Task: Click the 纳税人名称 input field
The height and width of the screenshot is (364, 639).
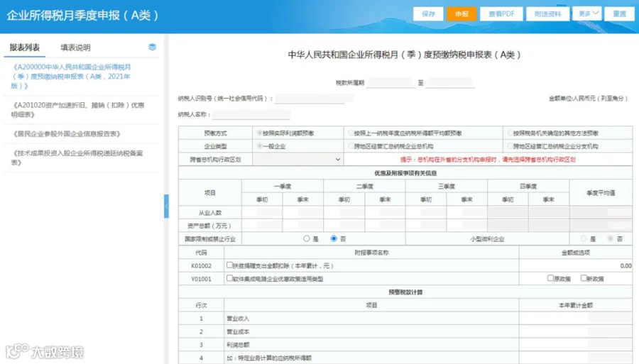Action: (x=251, y=114)
